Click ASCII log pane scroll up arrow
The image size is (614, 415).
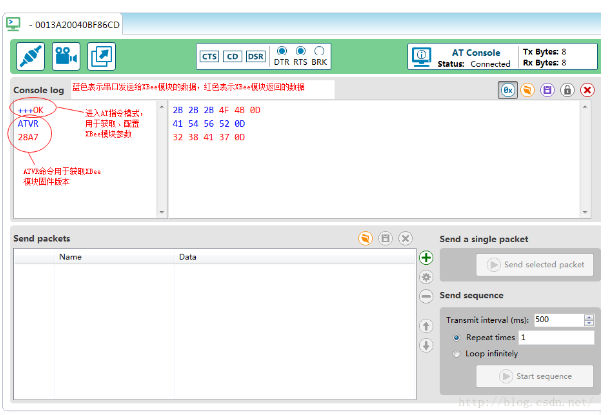click(162, 106)
